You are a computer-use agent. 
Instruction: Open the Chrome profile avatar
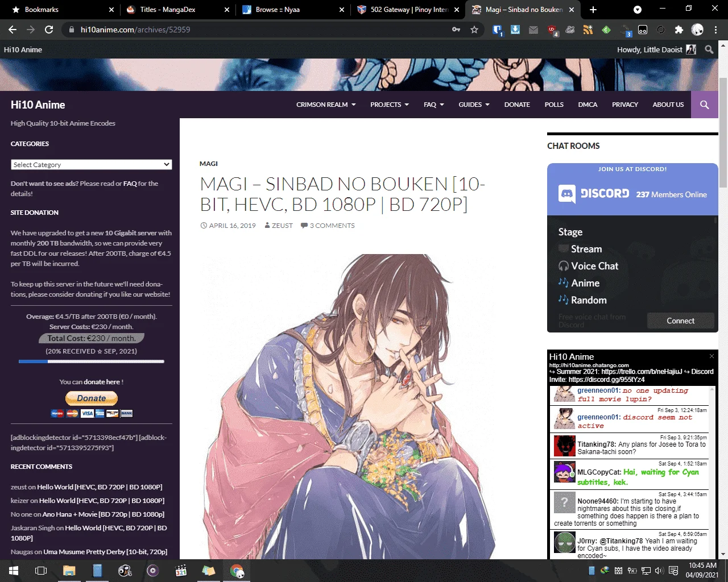(x=697, y=30)
